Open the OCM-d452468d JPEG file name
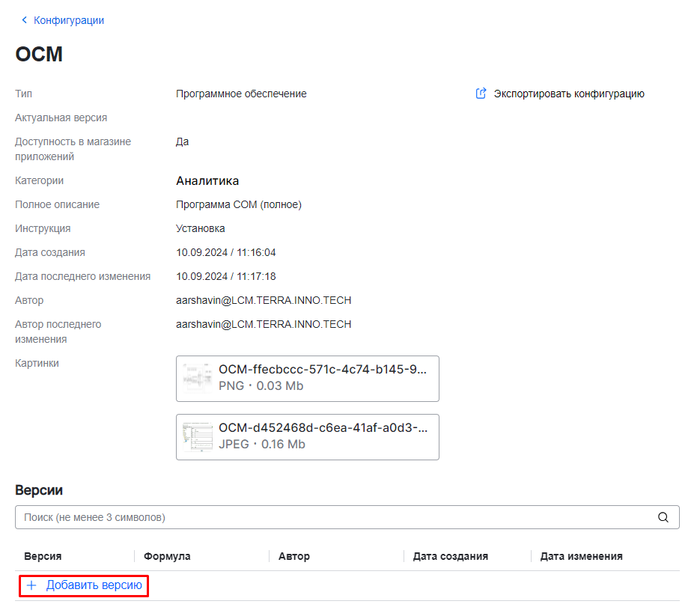This screenshot has width=700, height=610. 323,428
